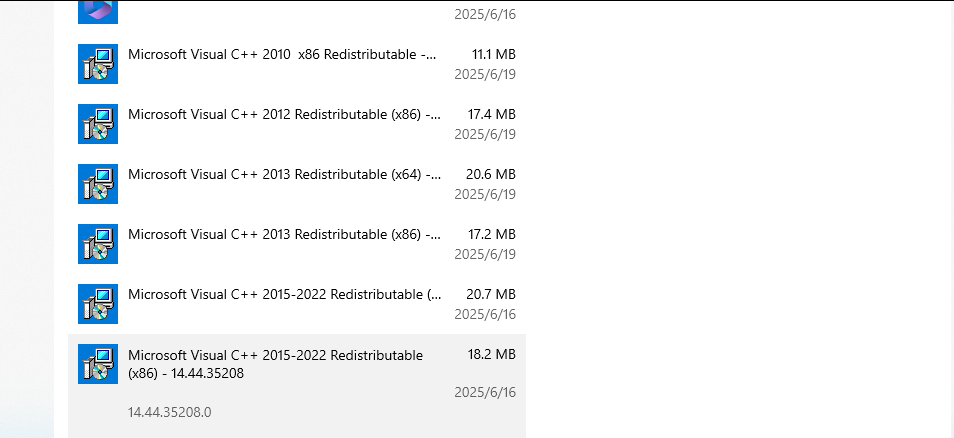The image size is (954, 438).
Task: Click the Visual C++ 2013 (x86) installer icon
Action: [98, 244]
